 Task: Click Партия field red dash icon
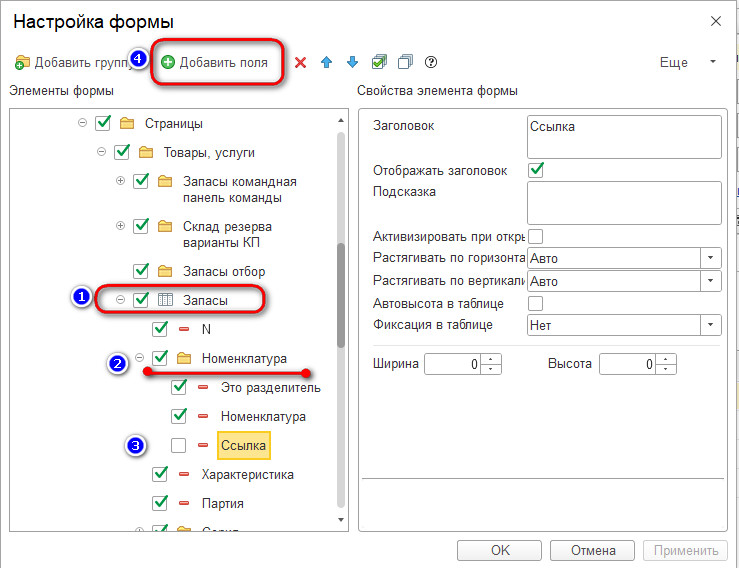184,503
